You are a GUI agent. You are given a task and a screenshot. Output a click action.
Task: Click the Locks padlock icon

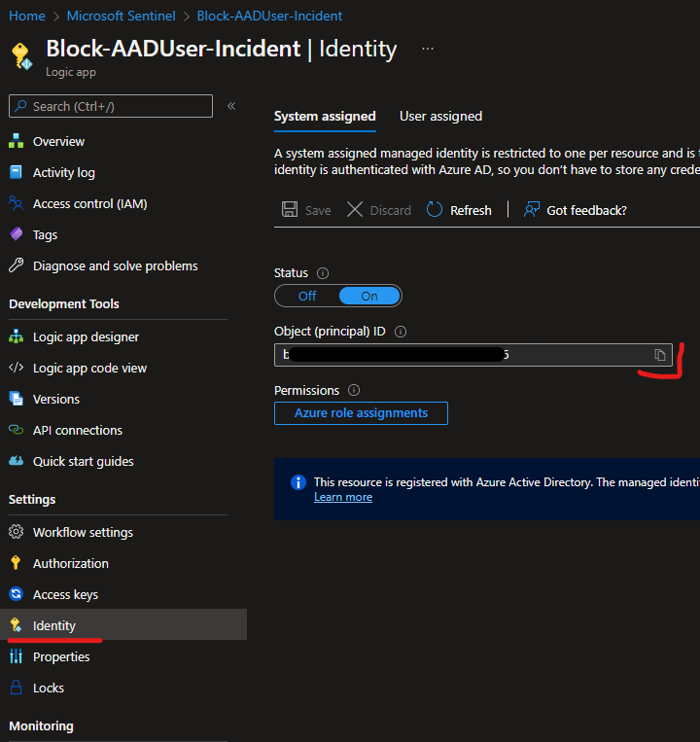(x=17, y=688)
